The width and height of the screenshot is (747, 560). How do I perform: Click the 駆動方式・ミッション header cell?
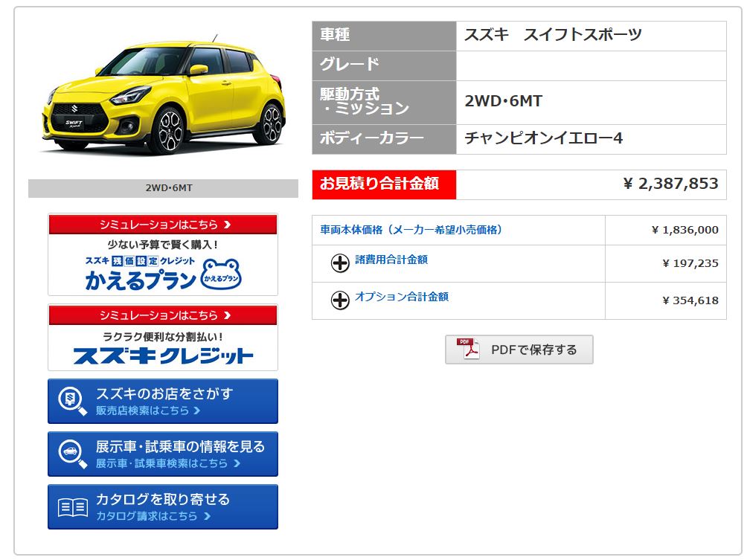384,103
